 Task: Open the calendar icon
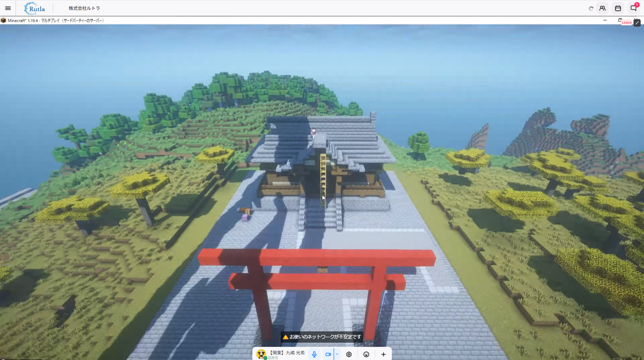(618, 8)
